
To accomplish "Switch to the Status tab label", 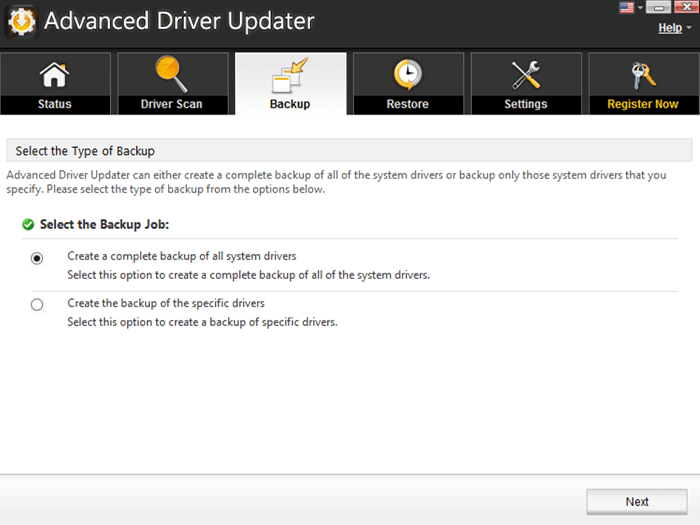I will pyautogui.click(x=54, y=104).
